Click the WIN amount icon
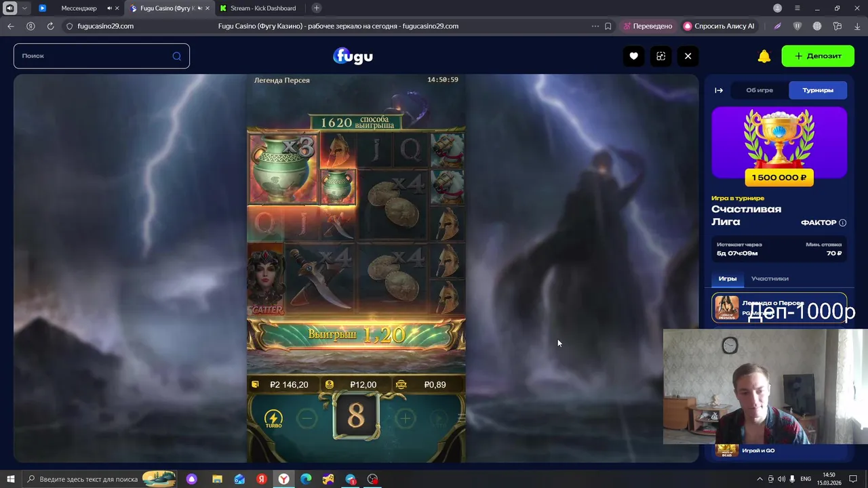The height and width of the screenshot is (488, 868). pyautogui.click(x=401, y=384)
